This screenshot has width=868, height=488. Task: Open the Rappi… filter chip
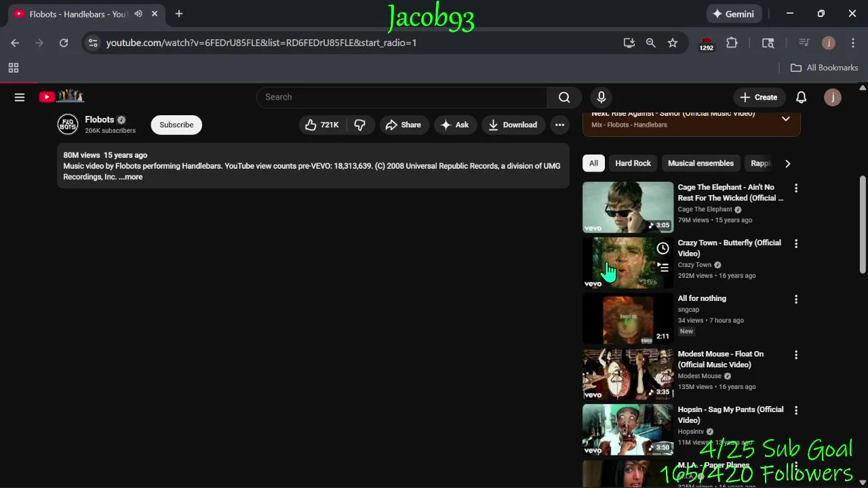761,163
